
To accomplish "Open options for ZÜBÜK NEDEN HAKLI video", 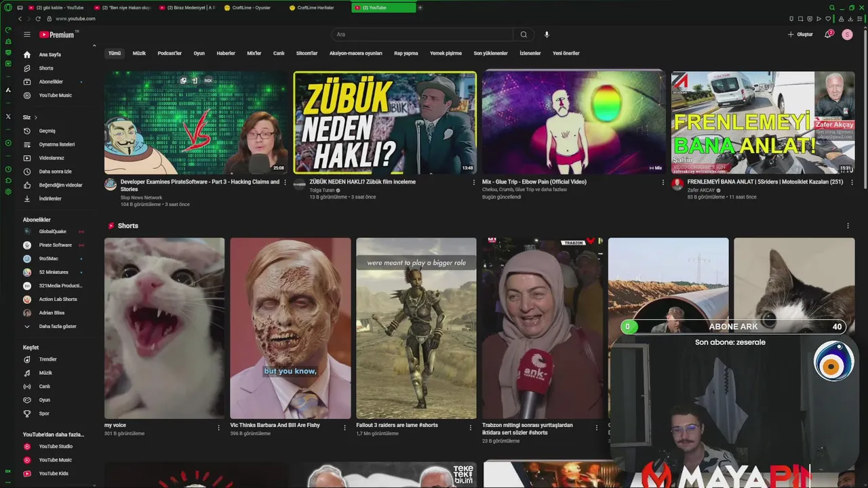I will coord(474,182).
